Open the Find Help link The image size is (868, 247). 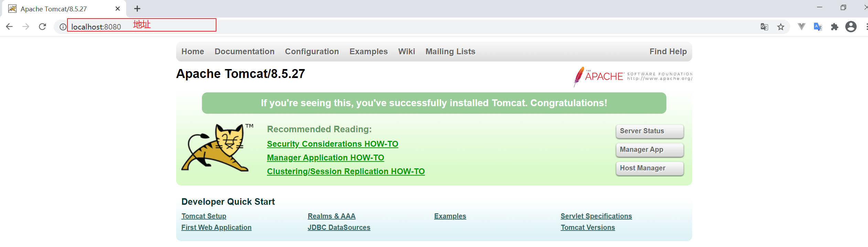point(668,52)
